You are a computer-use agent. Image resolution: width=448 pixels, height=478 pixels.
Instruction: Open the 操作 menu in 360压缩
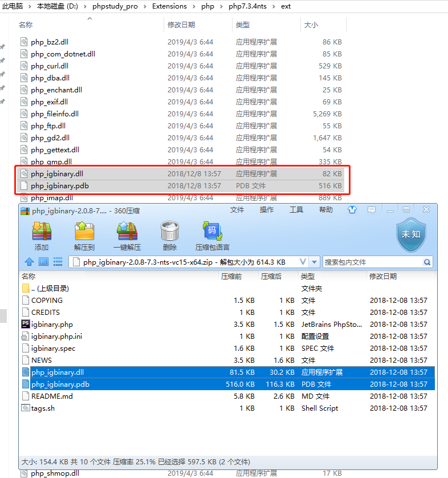[x=267, y=210]
